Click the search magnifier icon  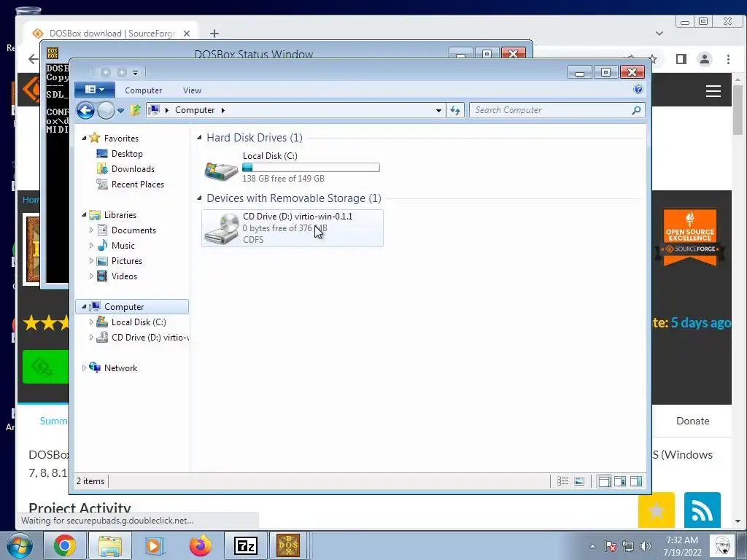click(x=636, y=110)
